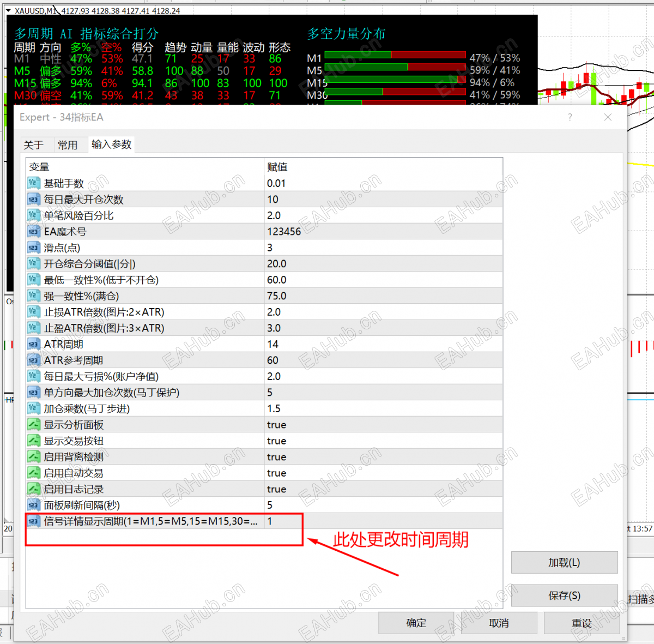Confirm settings with the 确定 button

click(x=416, y=623)
